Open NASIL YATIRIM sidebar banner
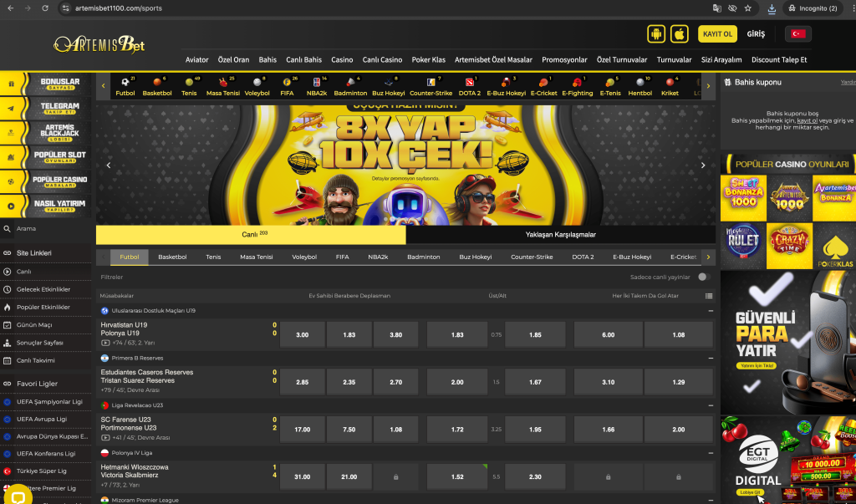856x504 pixels. coord(46,206)
